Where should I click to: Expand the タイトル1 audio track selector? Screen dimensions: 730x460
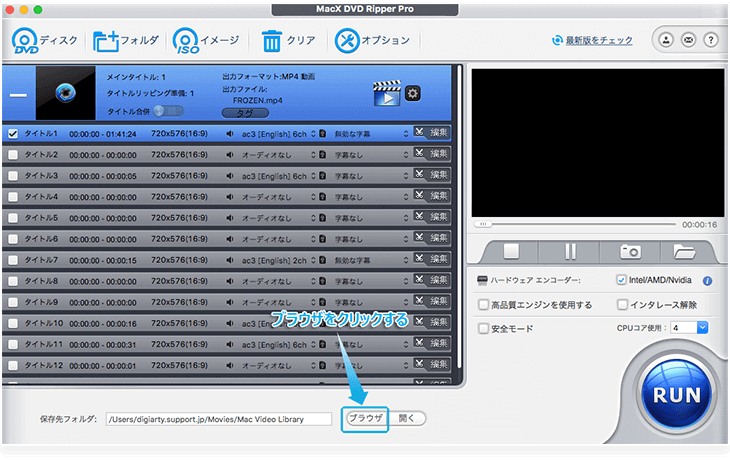311,133
